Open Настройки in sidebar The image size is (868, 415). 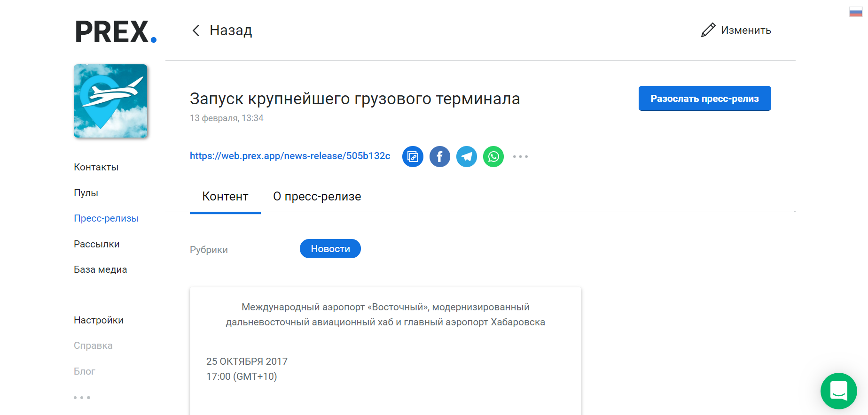coord(98,320)
